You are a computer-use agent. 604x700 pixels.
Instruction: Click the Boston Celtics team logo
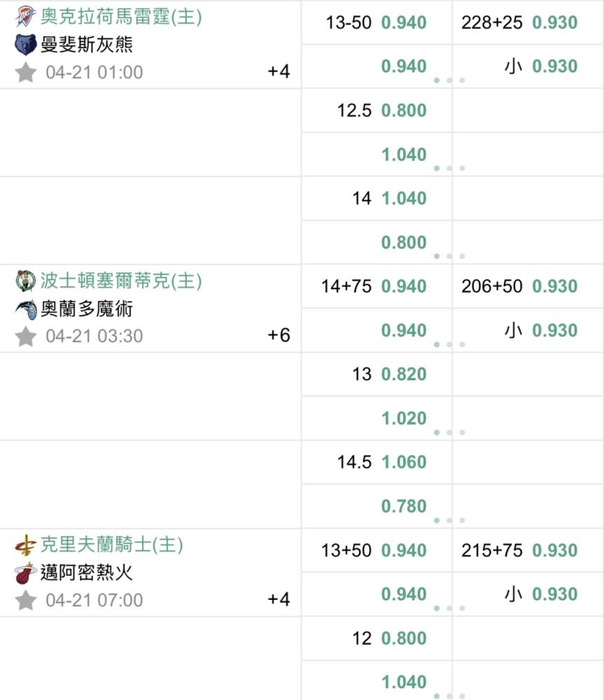pyautogui.click(x=25, y=281)
